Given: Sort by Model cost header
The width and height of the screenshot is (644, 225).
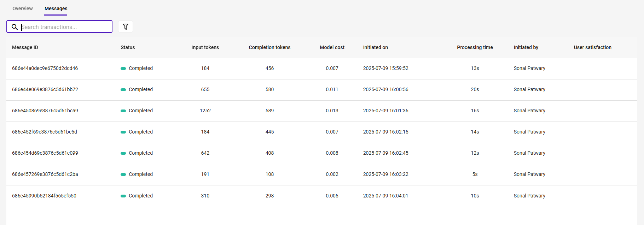Looking at the screenshot, I should tap(332, 47).
